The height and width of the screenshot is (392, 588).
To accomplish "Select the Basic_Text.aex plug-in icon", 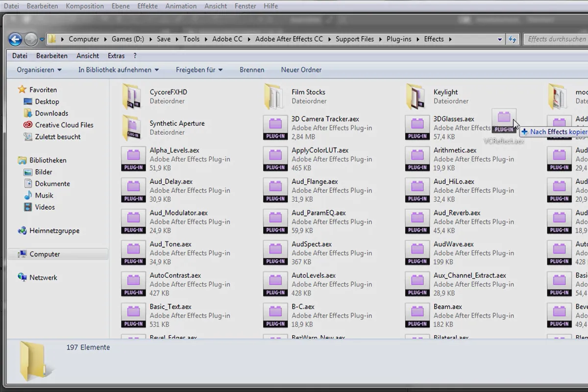I will (133, 316).
